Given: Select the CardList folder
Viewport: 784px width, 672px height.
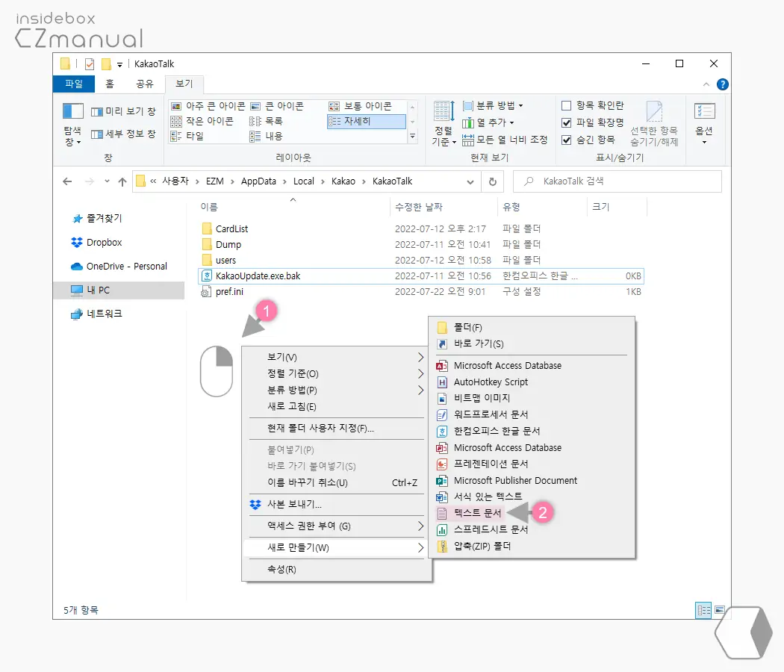Looking at the screenshot, I should (231, 228).
